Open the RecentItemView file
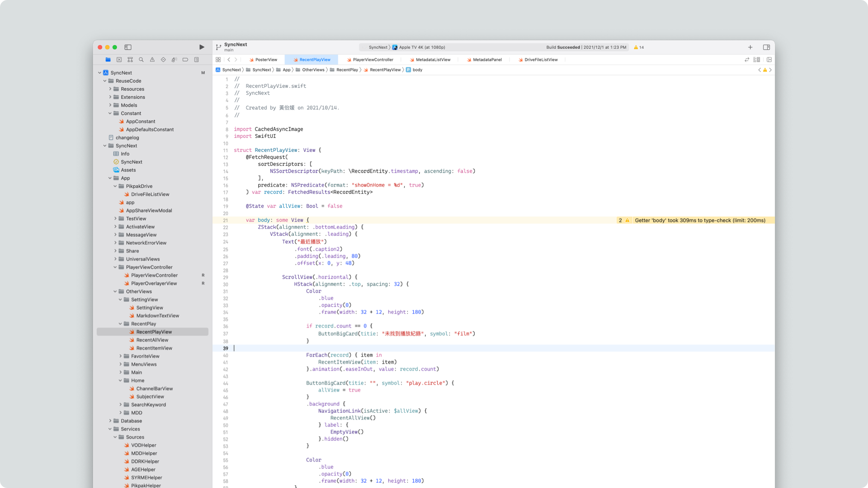 [x=151, y=348]
